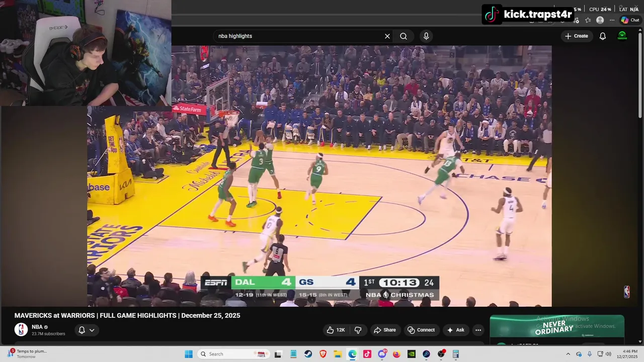Click the '23.7M subscribers' text
Image resolution: width=644 pixels, height=362 pixels.
[48, 334]
